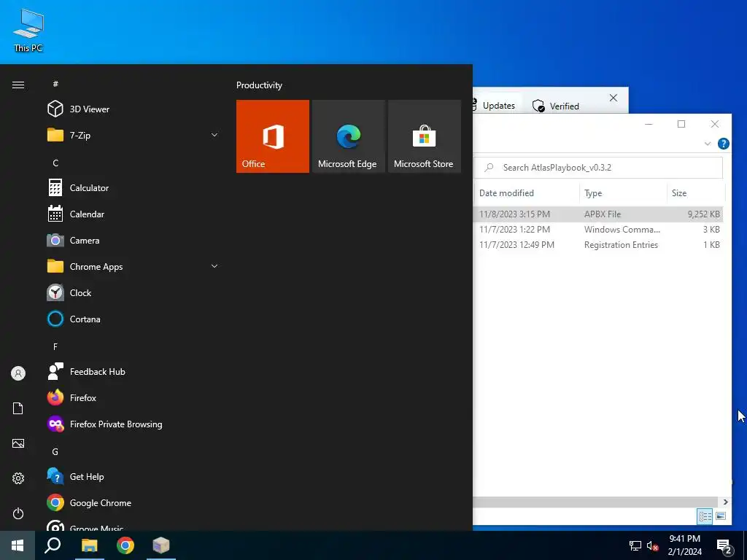This screenshot has width=747, height=560.
Task: Click the Office tile
Action: click(273, 136)
